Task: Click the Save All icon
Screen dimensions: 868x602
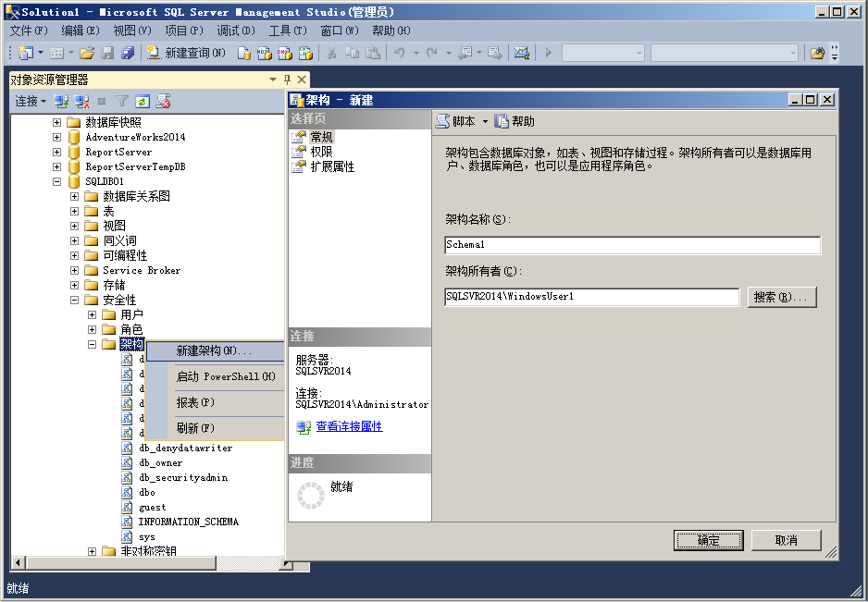Action: point(128,53)
